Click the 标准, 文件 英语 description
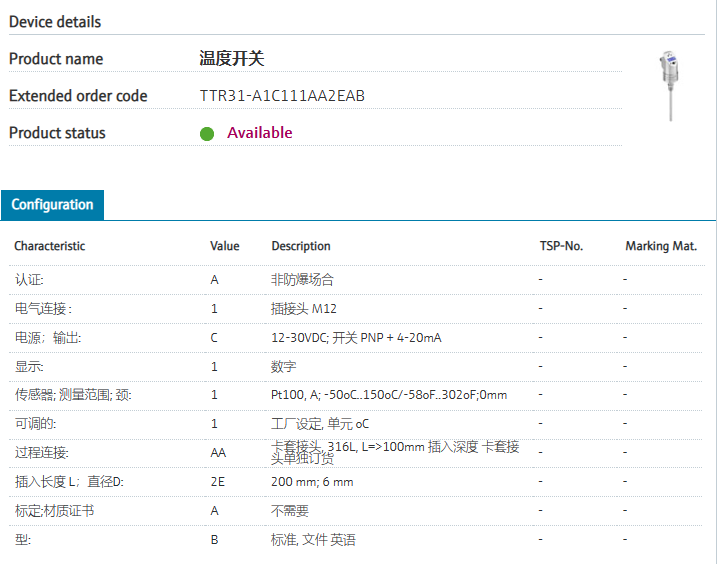 313,540
